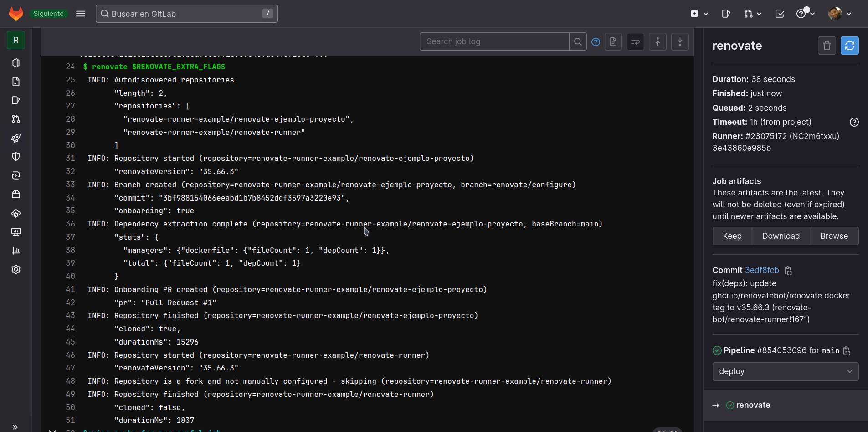Open the create new plus dropdown
The height and width of the screenshot is (432, 868).
(699, 14)
